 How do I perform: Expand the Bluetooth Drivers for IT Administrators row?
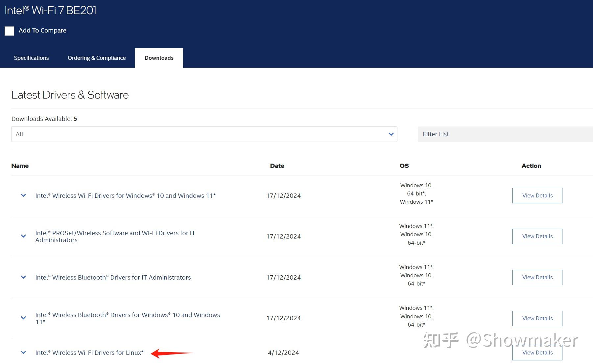tap(23, 277)
